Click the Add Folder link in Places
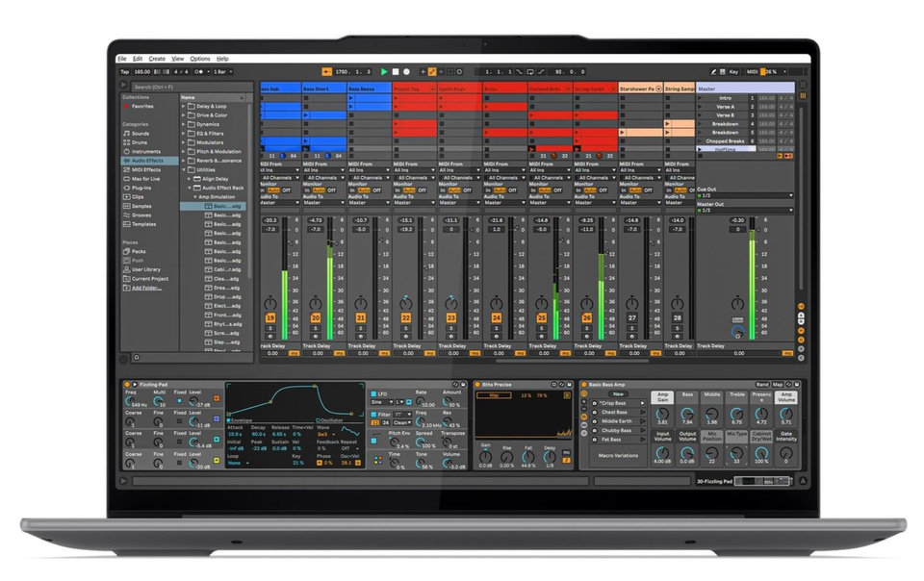The image size is (924, 581). coord(145,288)
